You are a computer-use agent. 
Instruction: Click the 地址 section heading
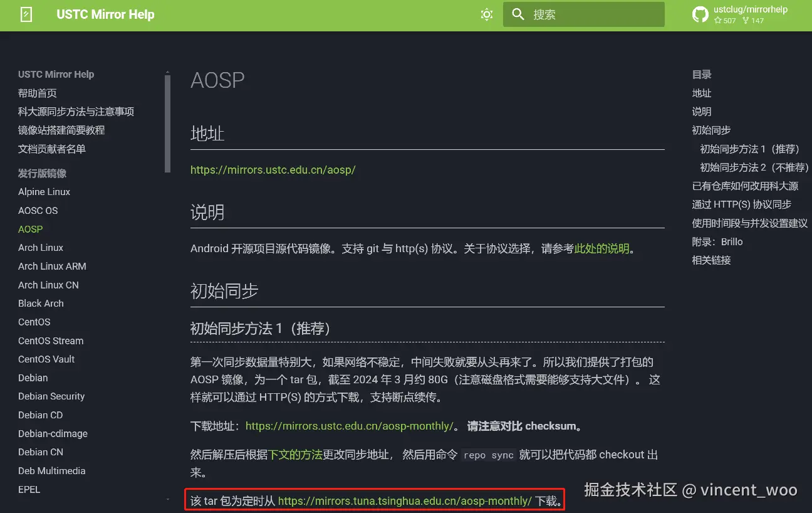coord(207,134)
